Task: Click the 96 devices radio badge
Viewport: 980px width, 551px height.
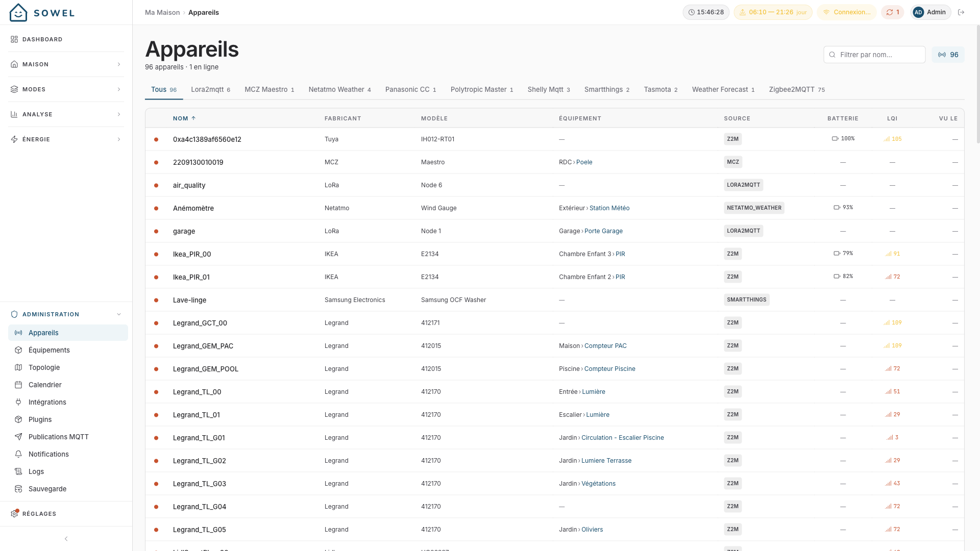Action: tap(948, 55)
